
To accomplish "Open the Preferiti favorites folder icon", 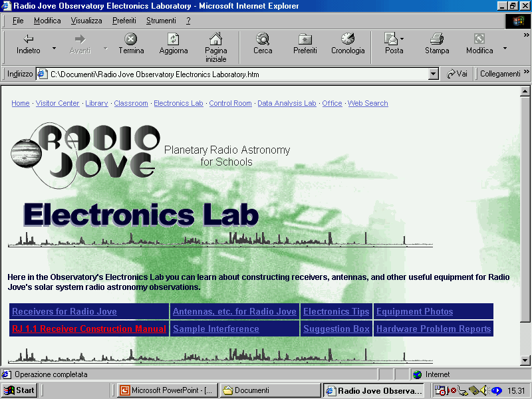I will point(305,39).
